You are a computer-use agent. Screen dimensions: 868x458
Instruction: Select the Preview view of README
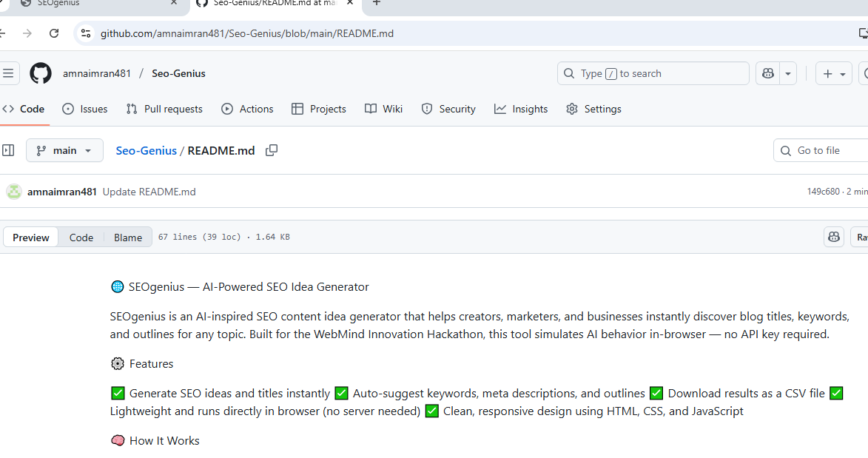click(x=31, y=237)
